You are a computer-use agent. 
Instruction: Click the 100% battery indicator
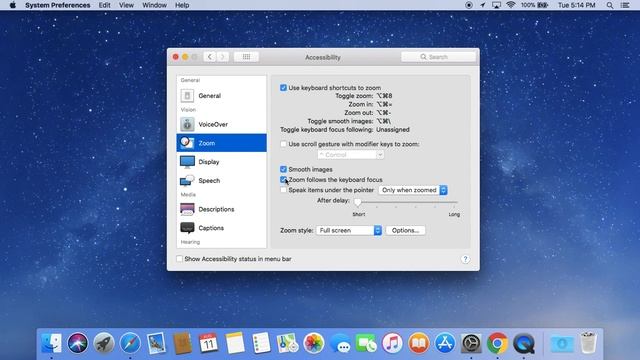(534, 5)
